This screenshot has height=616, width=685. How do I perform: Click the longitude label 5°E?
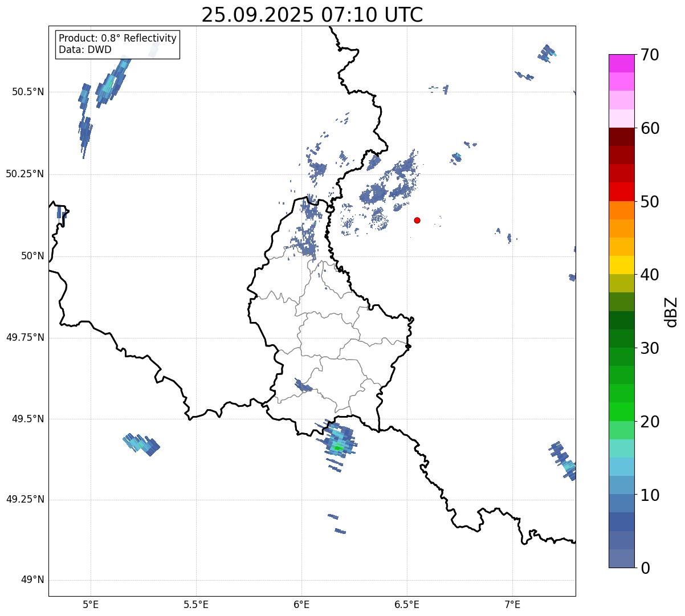pyautogui.click(x=91, y=604)
